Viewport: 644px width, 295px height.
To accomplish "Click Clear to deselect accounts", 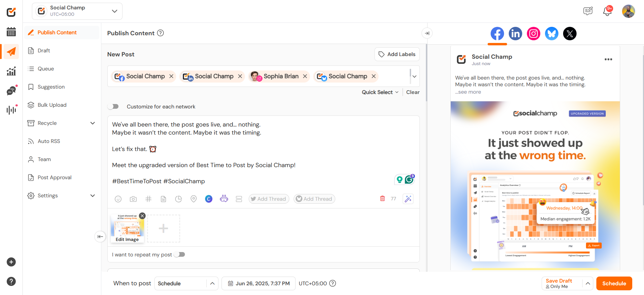I will [x=413, y=92].
